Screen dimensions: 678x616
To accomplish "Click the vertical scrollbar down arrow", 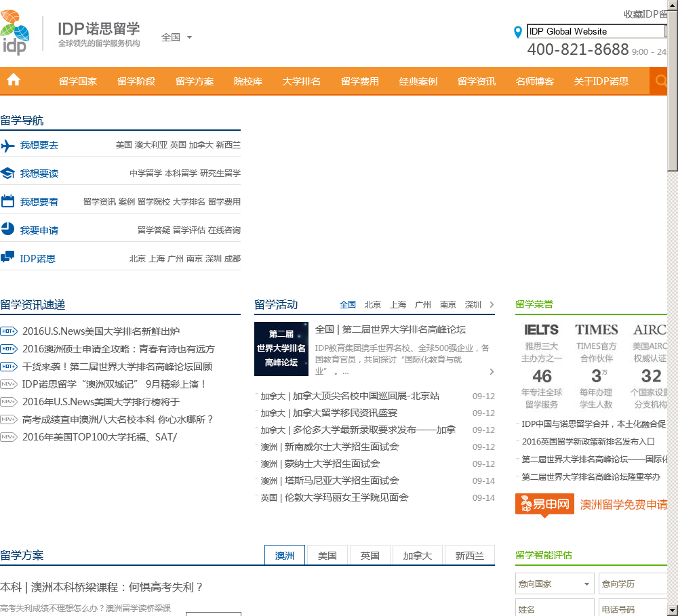I will pos(673,611).
